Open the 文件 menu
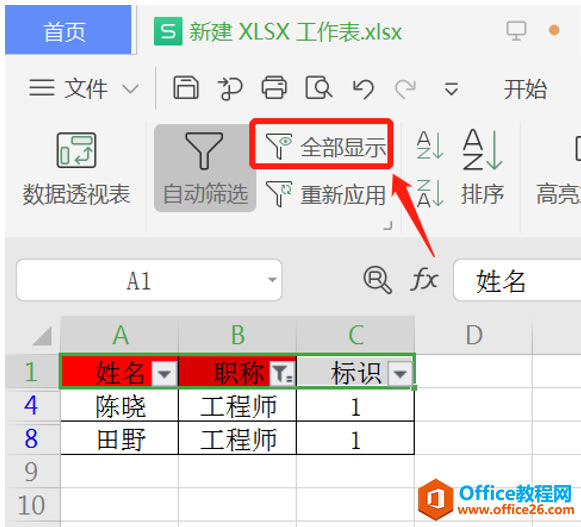581x527 pixels. click(86, 89)
